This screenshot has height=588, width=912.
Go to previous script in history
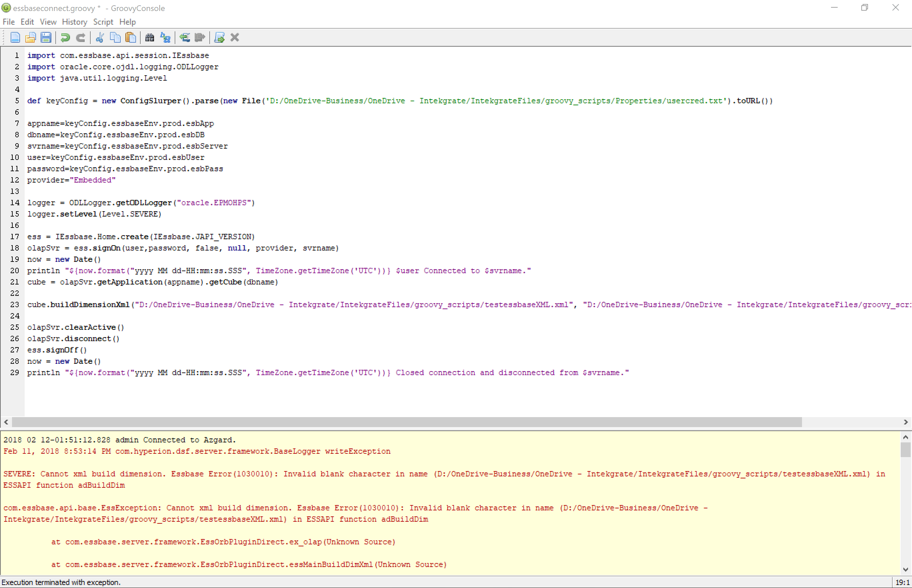(x=185, y=37)
